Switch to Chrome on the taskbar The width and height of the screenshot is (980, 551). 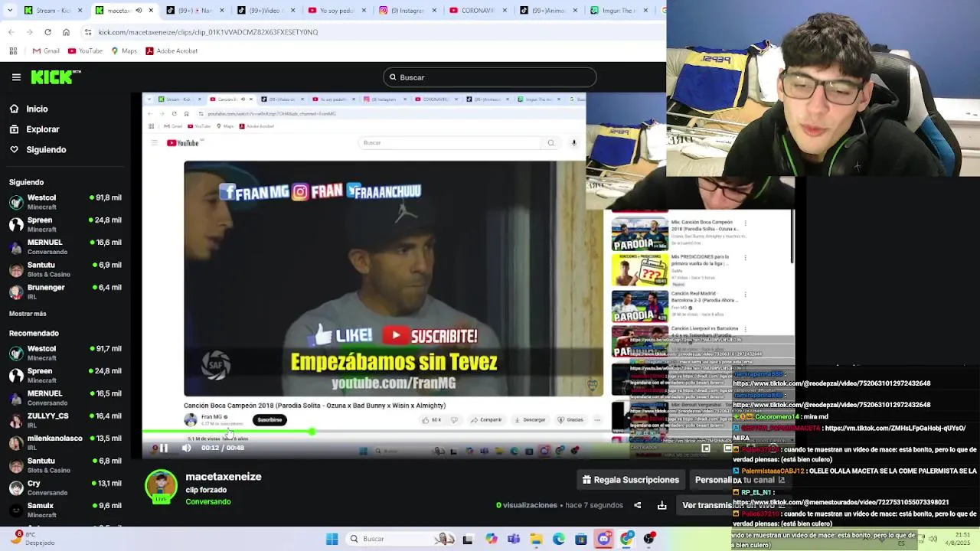tap(626, 539)
